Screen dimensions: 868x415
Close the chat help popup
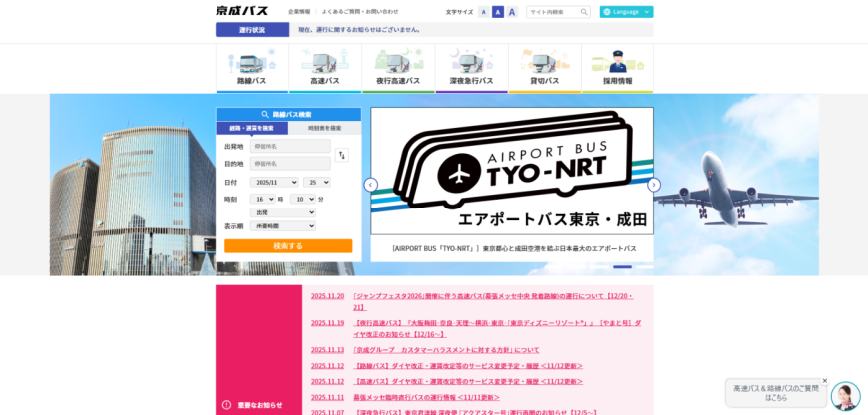[x=824, y=381]
